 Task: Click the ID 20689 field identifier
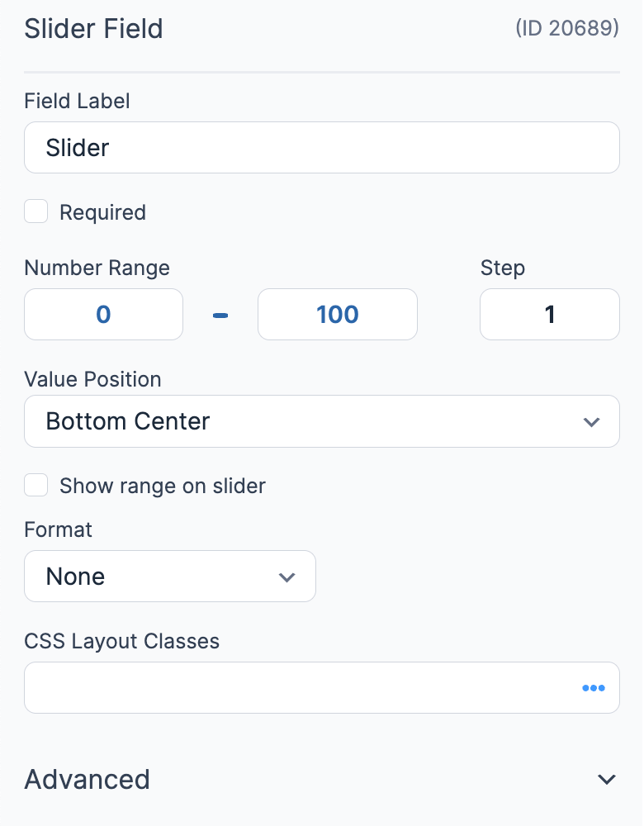[567, 28]
